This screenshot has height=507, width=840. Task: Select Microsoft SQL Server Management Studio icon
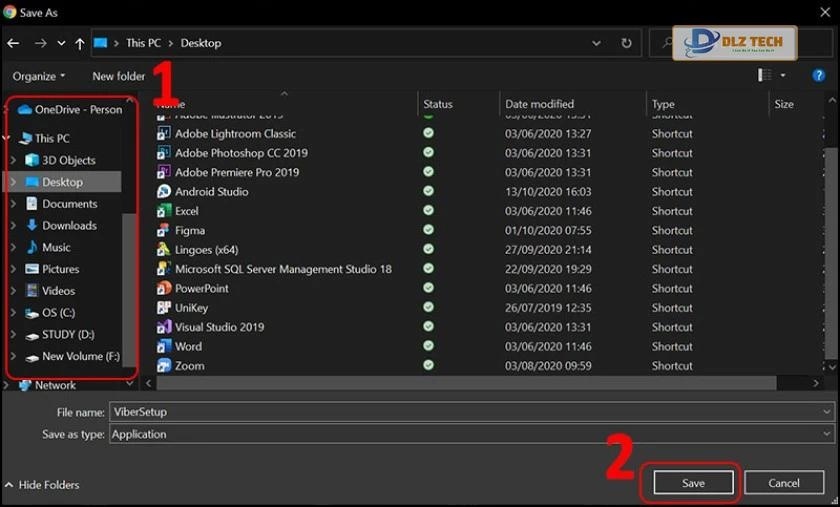tap(164, 269)
